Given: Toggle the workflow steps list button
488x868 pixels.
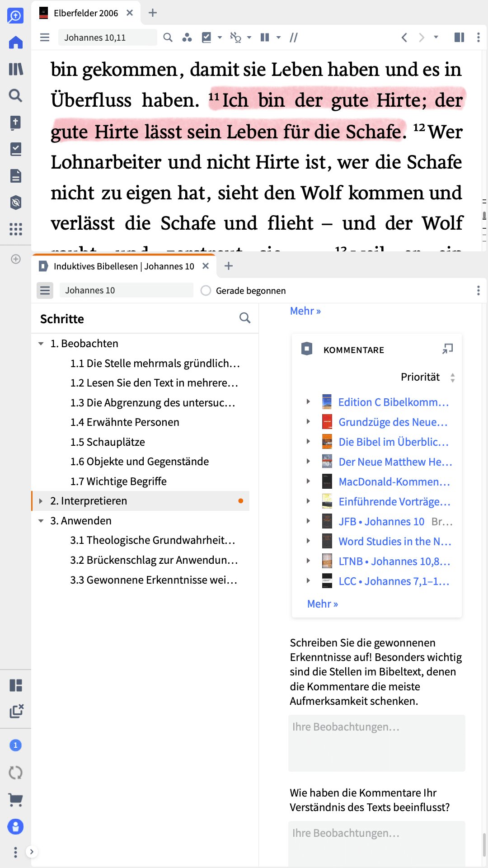Looking at the screenshot, I should pyautogui.click(x=45, y=291).
